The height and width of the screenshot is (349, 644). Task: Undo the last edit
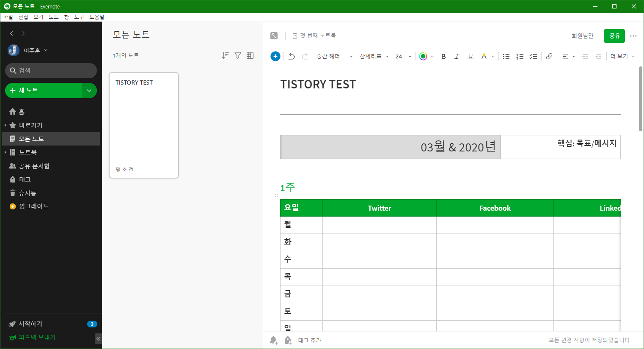292,56
